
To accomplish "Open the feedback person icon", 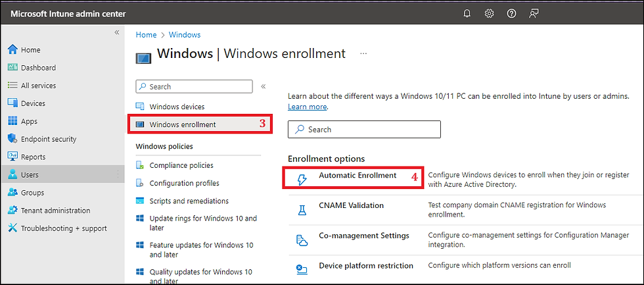I will coord(534,14).
